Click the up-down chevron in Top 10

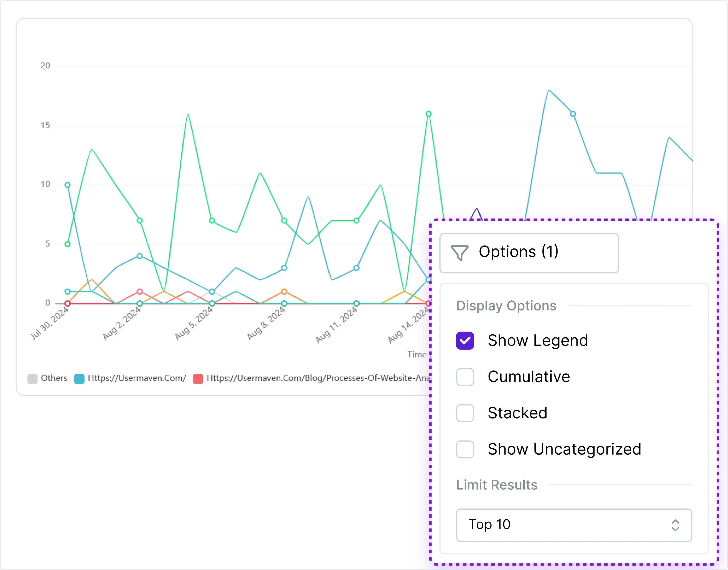coord(675,525)
